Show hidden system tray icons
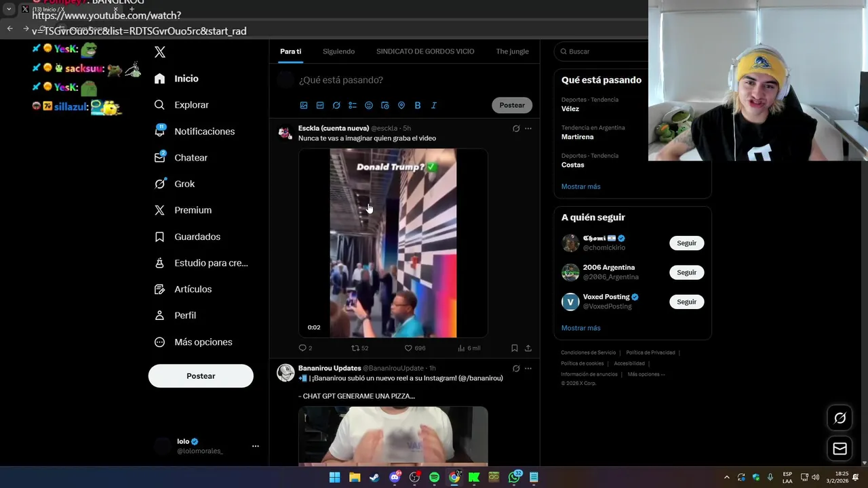Viewport: 868px width, 488px height. [726, 477]
